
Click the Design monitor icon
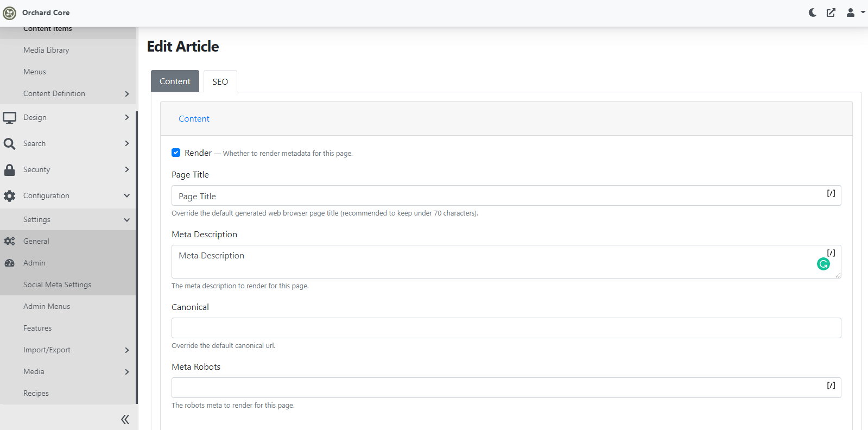10,117
